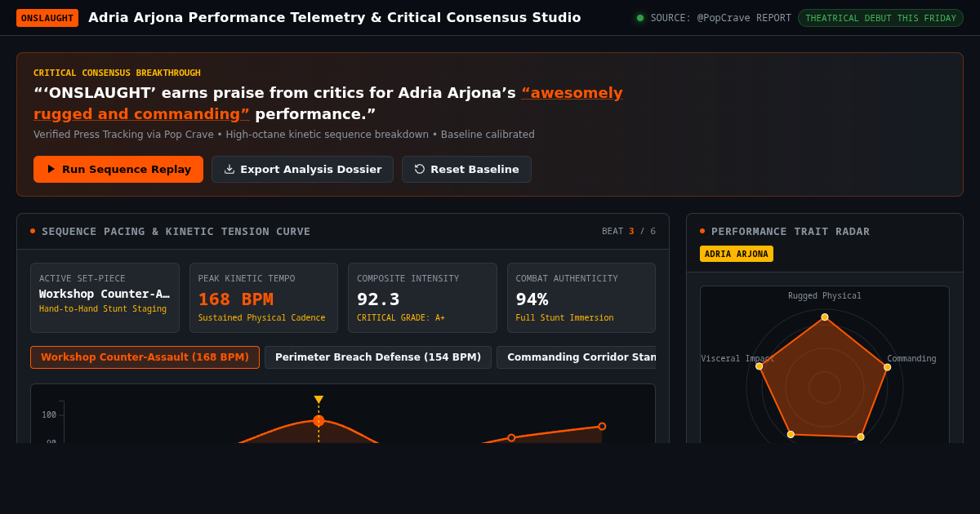Screen dimensions: 980x514
Task: Click the 168 BPM peak tempo value
Action: click(x=236, y=299)
